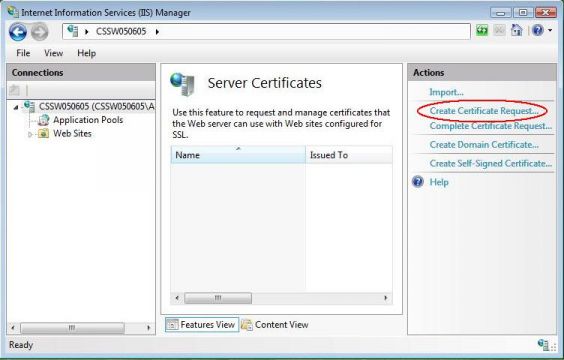Click the Server Certificates heading text
Viewport: 564px width, 360px height.
coord(265,83)
